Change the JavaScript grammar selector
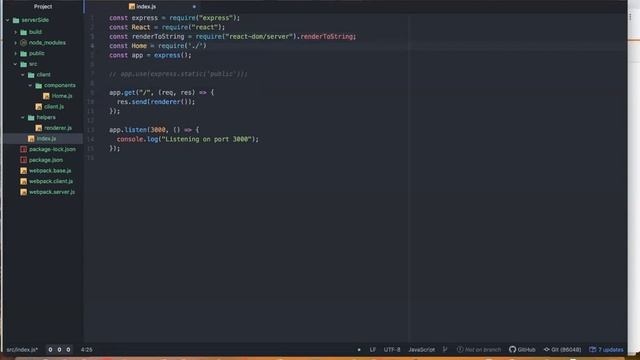The height and width of the screenshot is (360, 640). point(422,349)
